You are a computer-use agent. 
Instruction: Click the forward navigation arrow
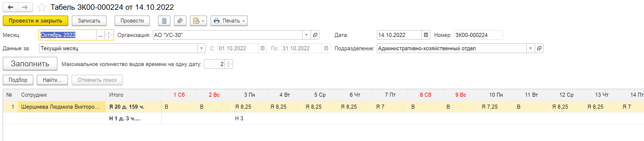tap(25, 7)
